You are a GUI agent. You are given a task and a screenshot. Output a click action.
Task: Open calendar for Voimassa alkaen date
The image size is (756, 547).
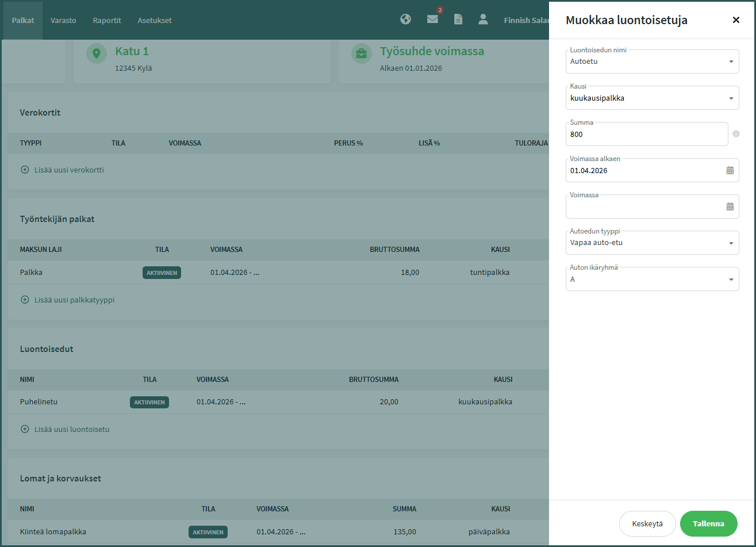coord(730,170)
